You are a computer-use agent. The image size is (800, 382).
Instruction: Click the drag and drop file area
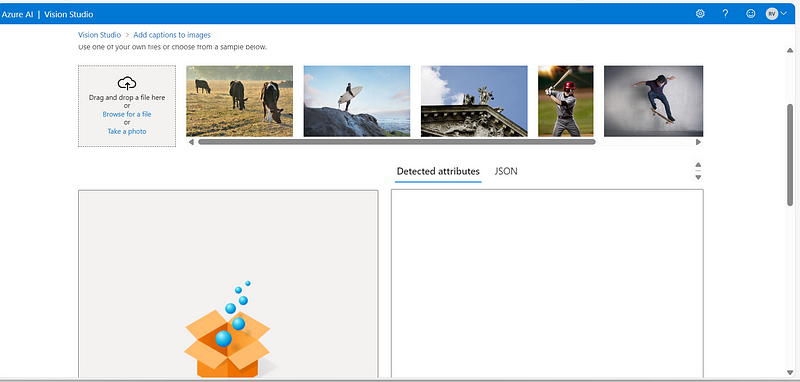[x=127, y=106]
